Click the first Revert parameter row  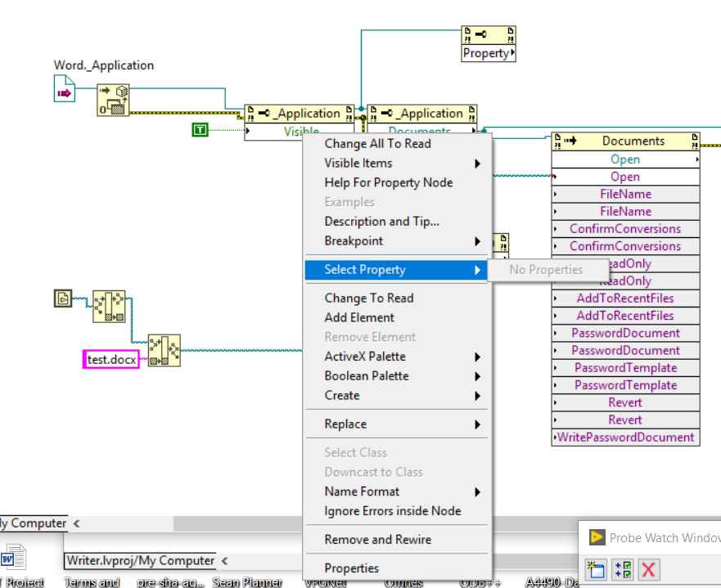625,402
